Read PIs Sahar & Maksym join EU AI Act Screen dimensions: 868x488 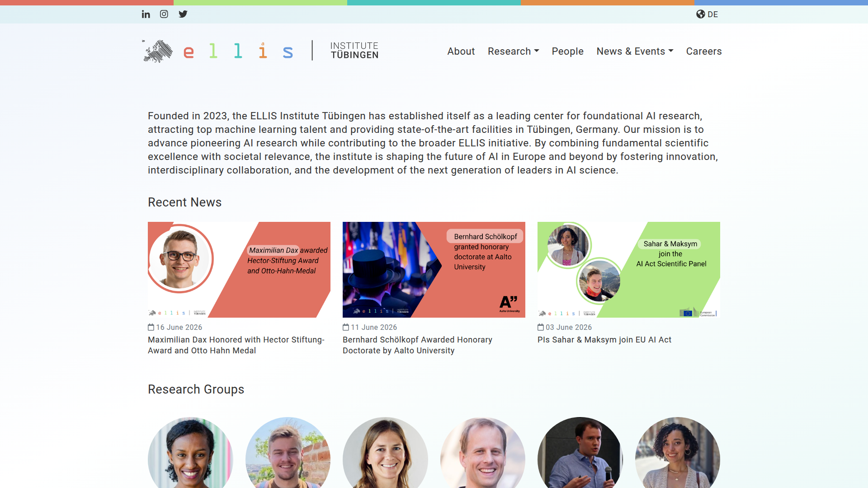pos(604,340)
